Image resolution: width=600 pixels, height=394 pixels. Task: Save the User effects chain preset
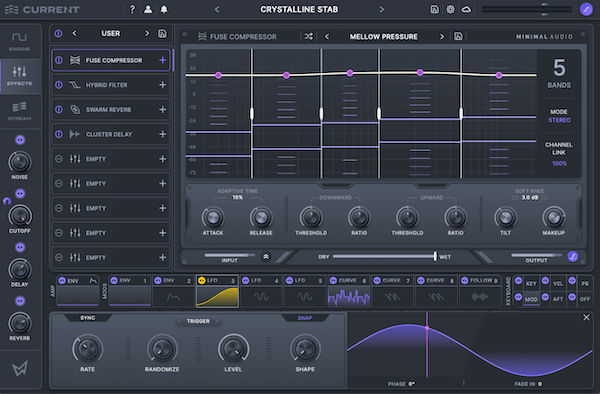162,34
